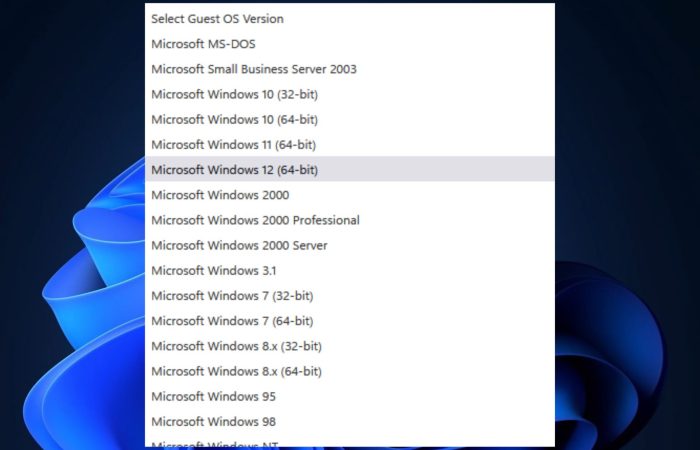Select Microsoft Windows 95
Viewport: 700px width, 450px height.
tap(350, 396)
